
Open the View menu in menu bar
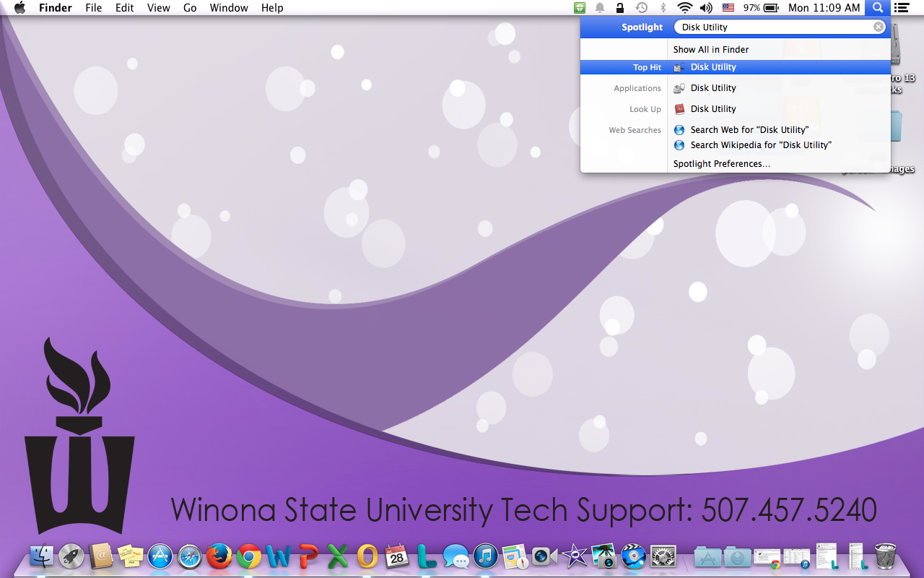pos(158,8)
